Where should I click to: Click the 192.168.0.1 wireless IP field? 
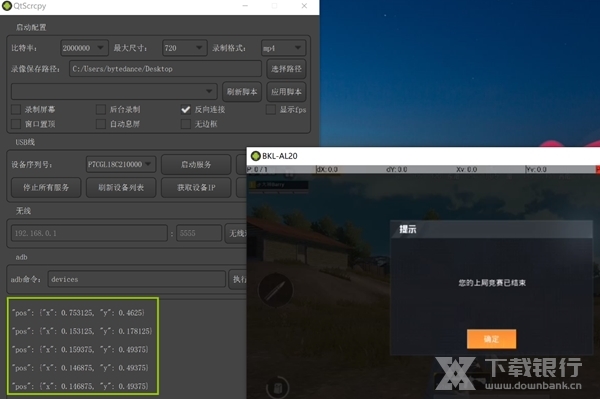coord(89,233)
